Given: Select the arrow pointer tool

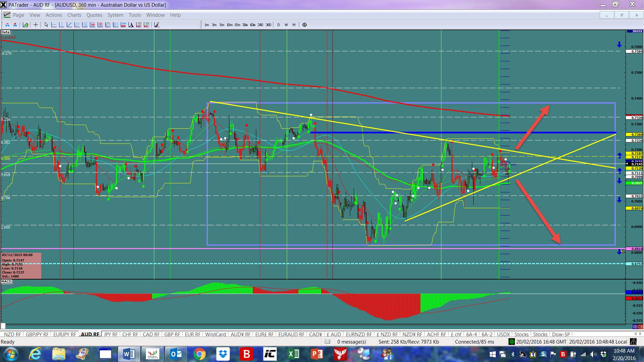Looking at the screenshot, I should 46,25.
